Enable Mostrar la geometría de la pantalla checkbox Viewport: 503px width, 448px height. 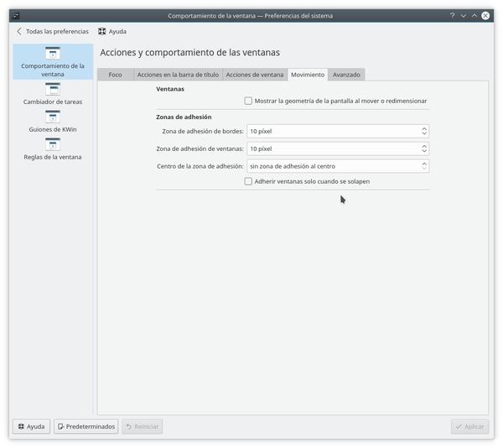(x=248, y=101)
